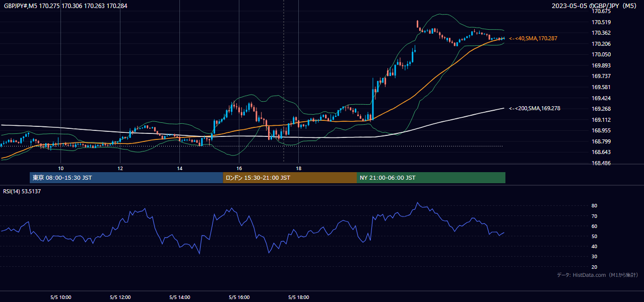Click price axis value 169.893
Screen dimensions: 644x302
coord(601,65)
